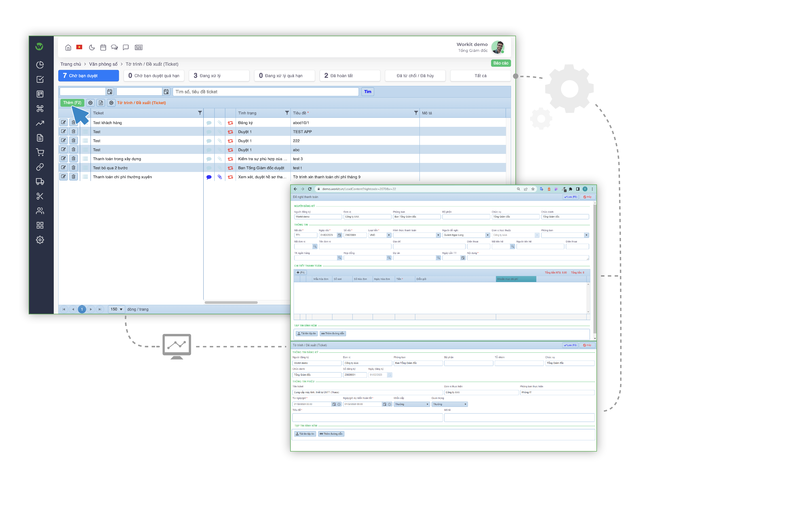Open the Người đề nghị dropdown
The width and height of the screenshot is (812, 510).
tap(487, 235)
